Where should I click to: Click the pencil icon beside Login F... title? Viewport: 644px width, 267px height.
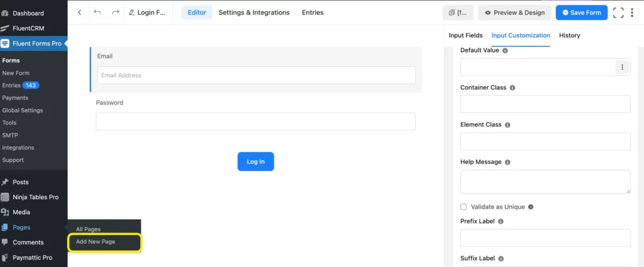click(132, 13)
